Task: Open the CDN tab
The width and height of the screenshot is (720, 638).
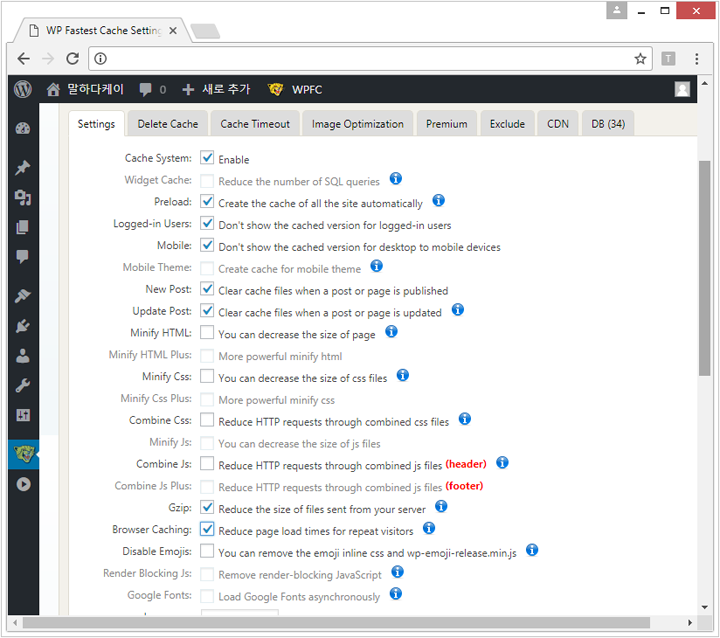Action: [x=557, y=124]
